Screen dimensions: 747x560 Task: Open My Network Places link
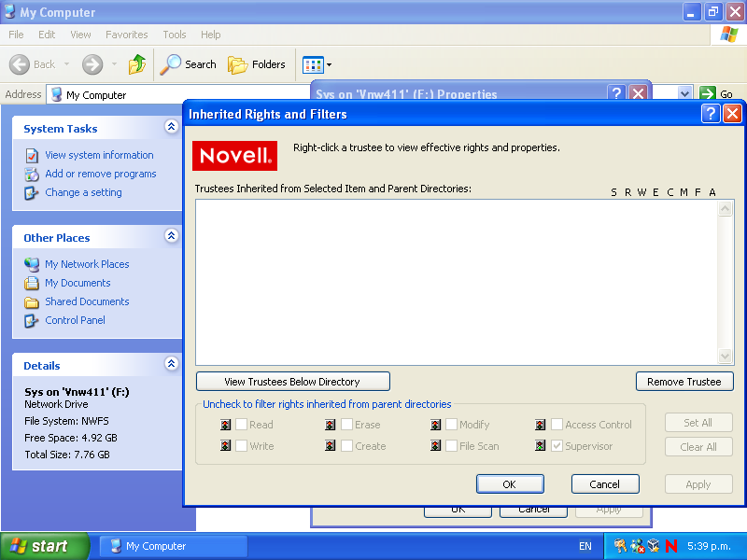87,264
